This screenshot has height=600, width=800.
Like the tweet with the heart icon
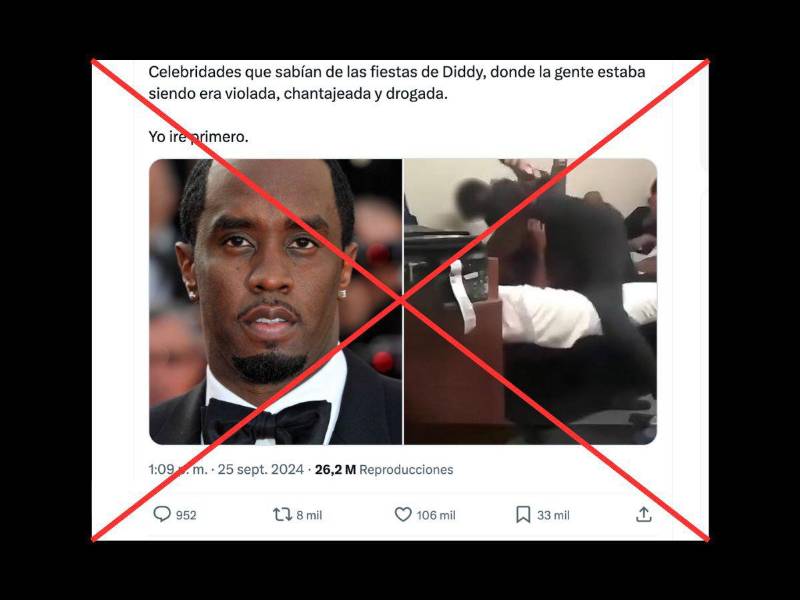pos(403,514)
